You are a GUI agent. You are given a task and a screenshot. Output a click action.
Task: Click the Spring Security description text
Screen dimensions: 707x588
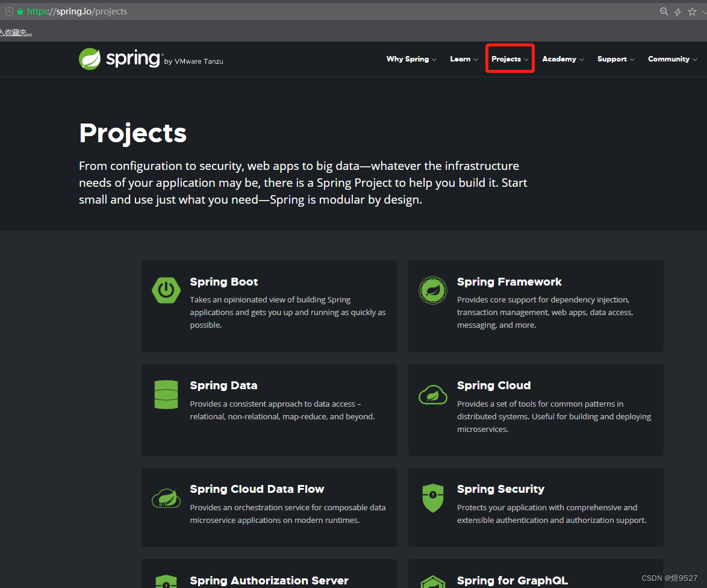(552, 514)
